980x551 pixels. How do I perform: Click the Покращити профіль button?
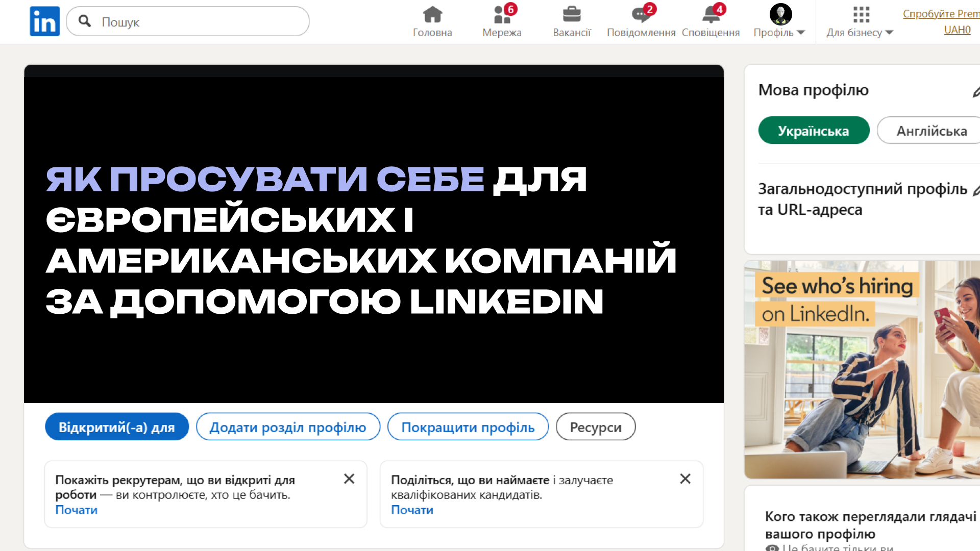468,427
